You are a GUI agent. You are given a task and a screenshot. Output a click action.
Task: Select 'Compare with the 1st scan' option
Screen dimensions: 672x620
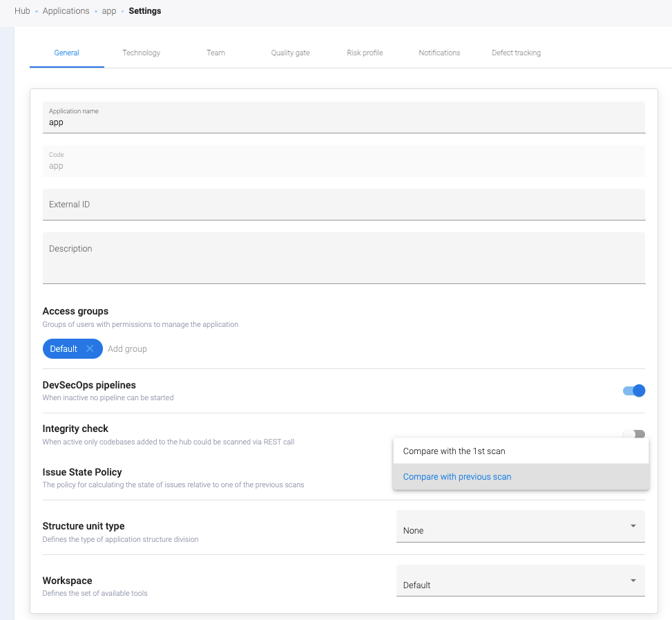(454, 451)
